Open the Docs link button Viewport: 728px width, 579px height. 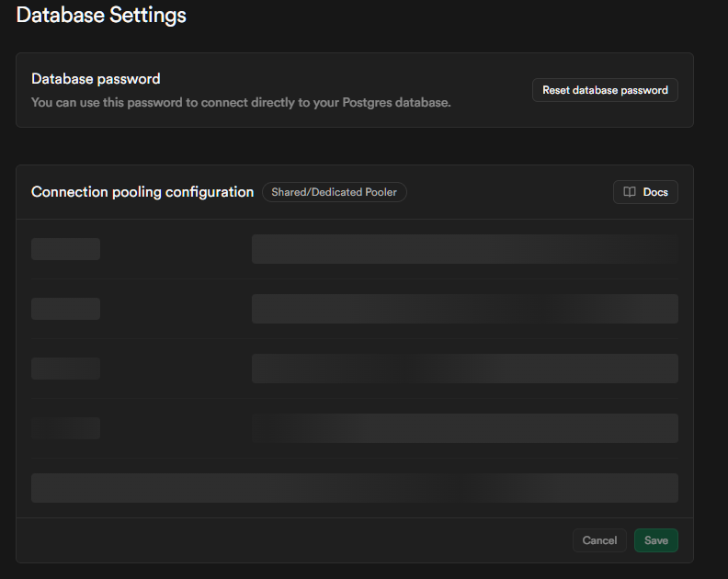[645, 192]
